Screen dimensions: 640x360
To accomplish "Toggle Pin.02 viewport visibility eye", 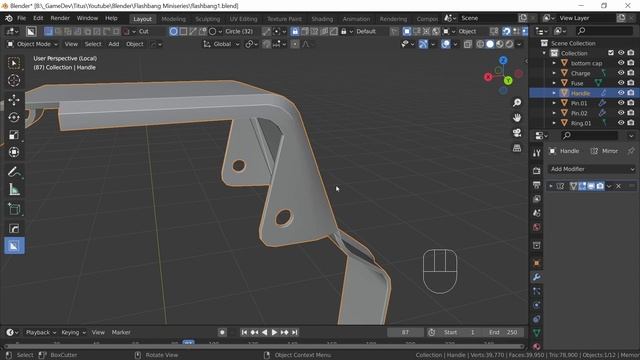I will pyautogui.click(x=621, y=113).
